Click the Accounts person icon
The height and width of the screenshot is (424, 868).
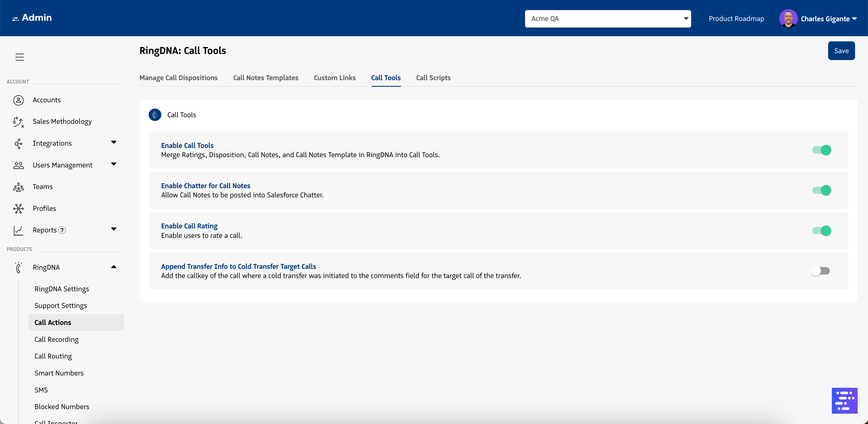(x=18, y=100)
